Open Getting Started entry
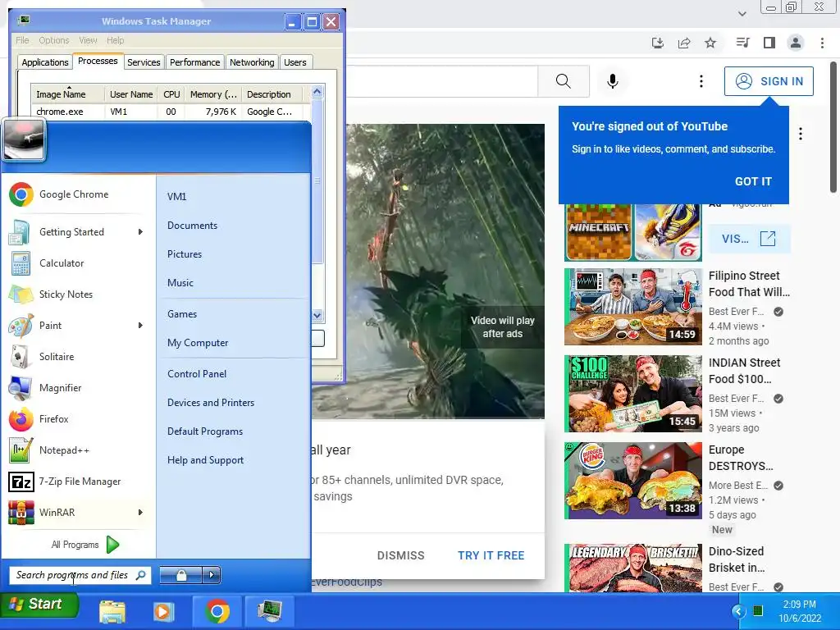Image resolution: width=840 pixels, height=630 pixels. 71,232
